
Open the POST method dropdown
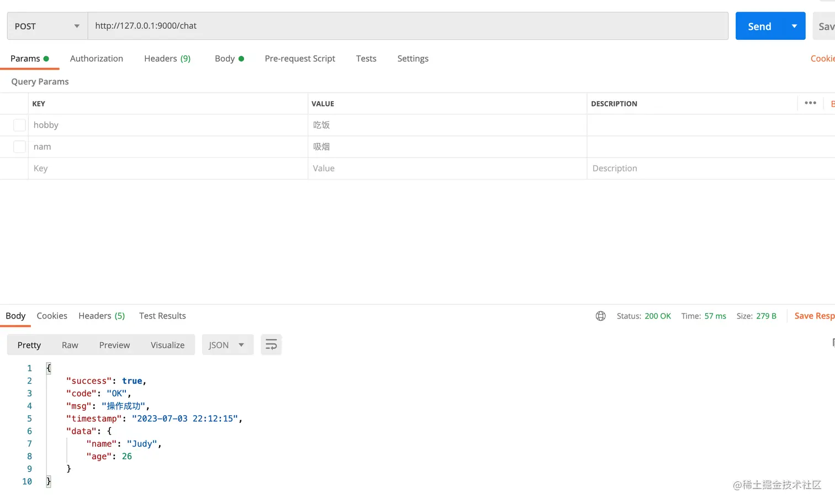[x=47, y=26]
